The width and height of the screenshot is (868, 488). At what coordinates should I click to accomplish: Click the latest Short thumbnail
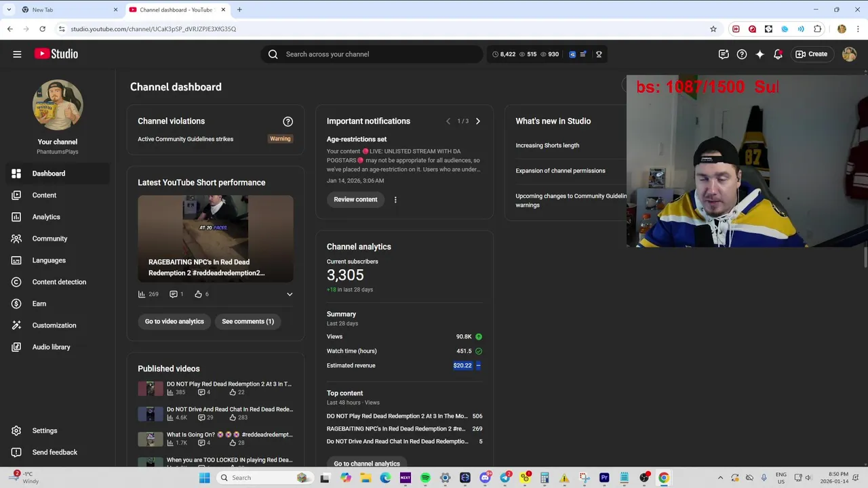pos(216,239)
